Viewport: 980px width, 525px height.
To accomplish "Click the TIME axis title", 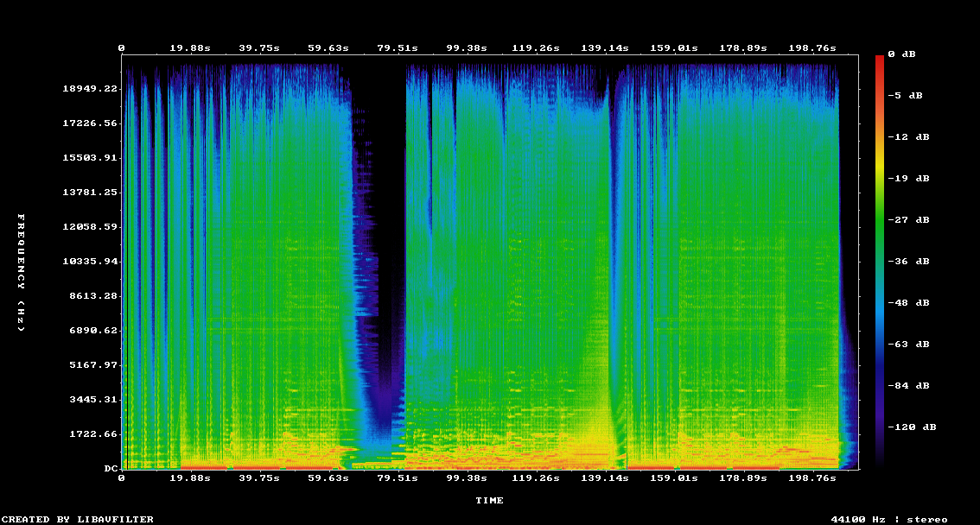I will (489, 501).
